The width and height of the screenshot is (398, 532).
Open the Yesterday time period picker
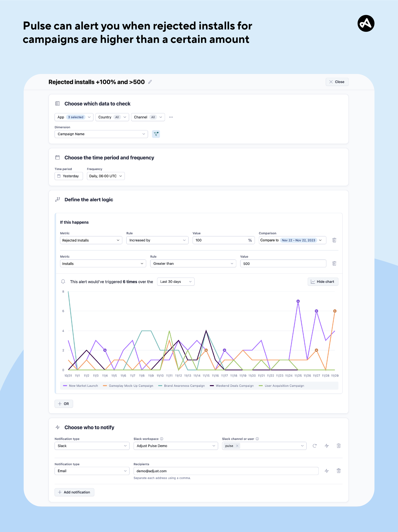pos(69,176)
